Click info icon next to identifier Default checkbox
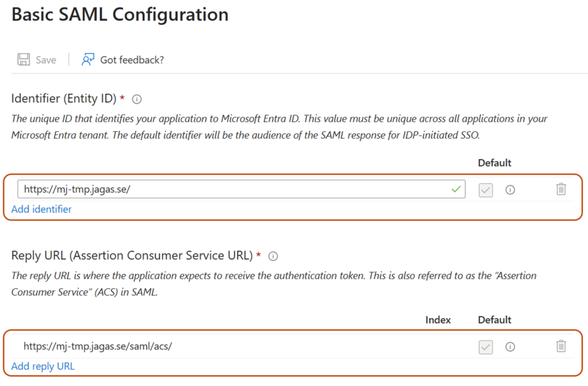The image size is (588, 386). coord(510,190)
